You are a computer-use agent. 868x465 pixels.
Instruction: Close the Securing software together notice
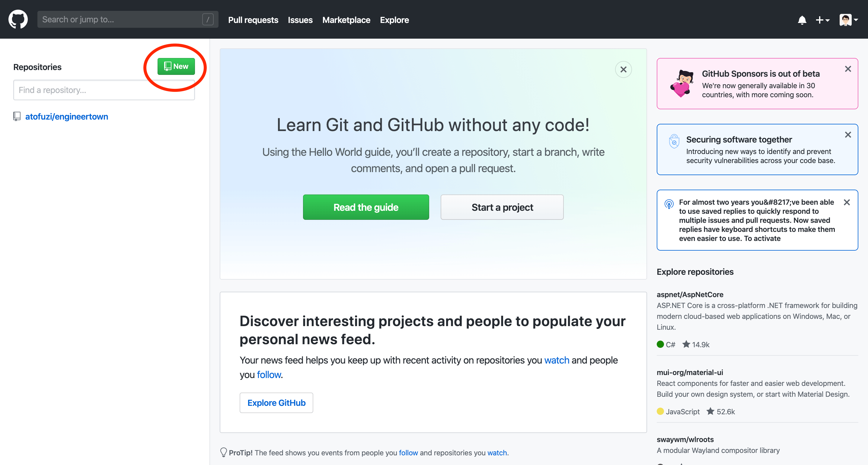(x=848, y=135)
